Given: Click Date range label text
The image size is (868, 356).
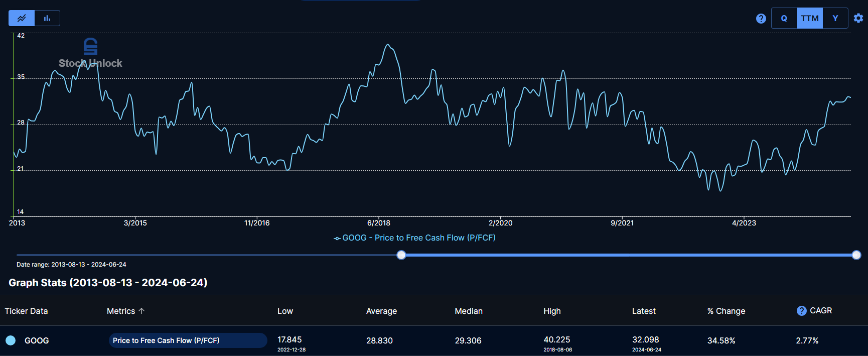Looking at the screenshot, I should pos(71,264).
